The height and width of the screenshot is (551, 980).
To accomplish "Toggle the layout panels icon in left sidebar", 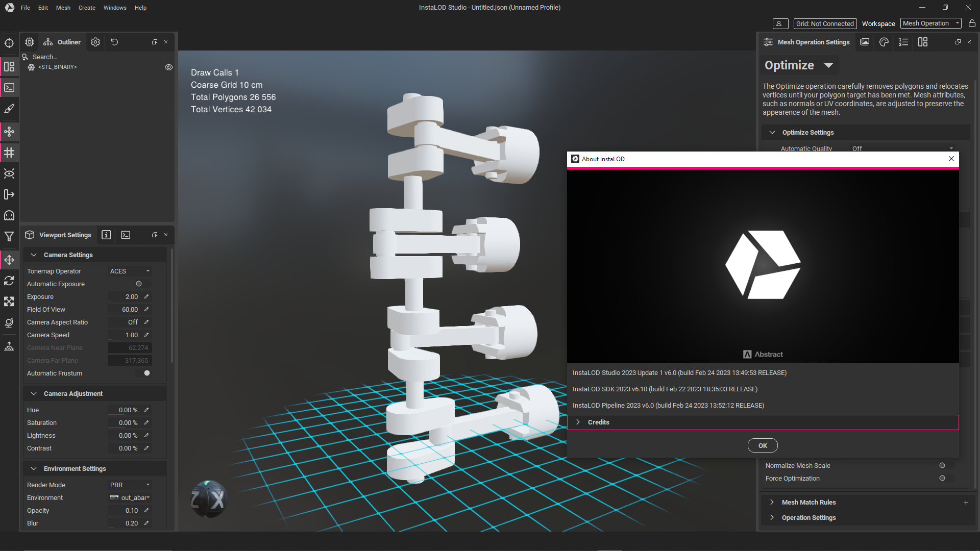I will [9, 67].
